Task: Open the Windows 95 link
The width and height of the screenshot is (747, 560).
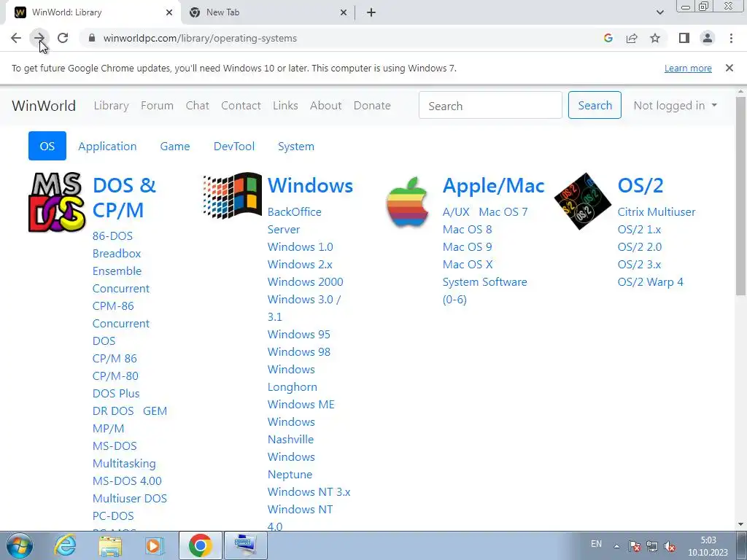Action: [x=298, y=334]
